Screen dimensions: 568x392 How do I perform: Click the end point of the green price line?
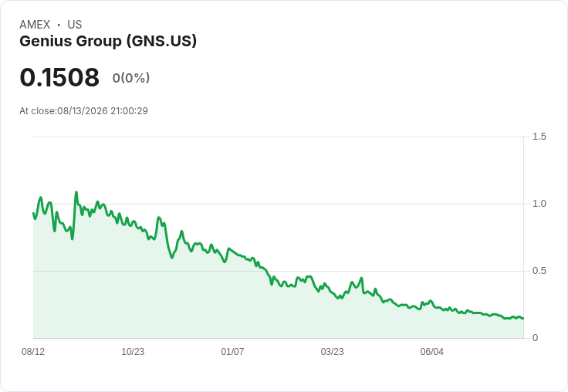523,318
